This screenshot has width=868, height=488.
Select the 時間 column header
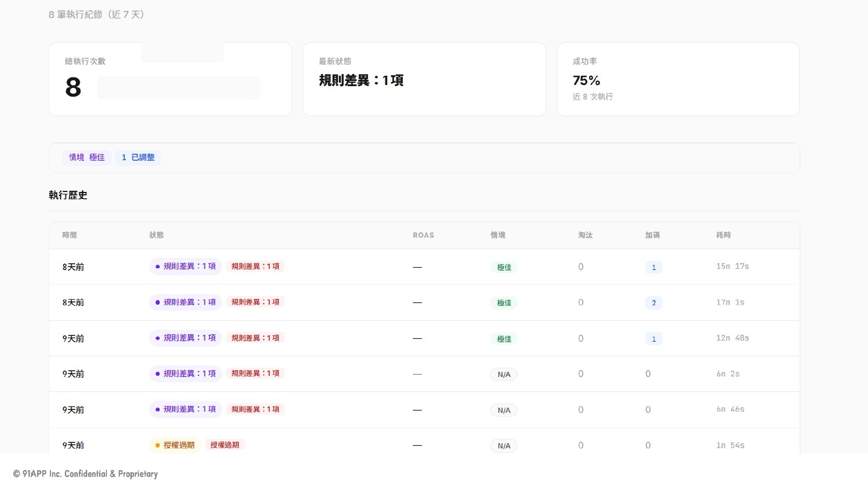(69, 235)
